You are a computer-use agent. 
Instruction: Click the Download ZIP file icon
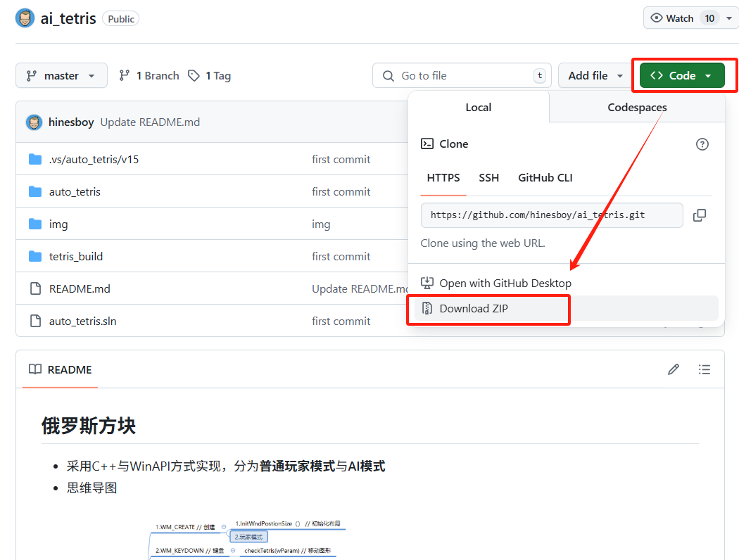[x=427, y=309]
